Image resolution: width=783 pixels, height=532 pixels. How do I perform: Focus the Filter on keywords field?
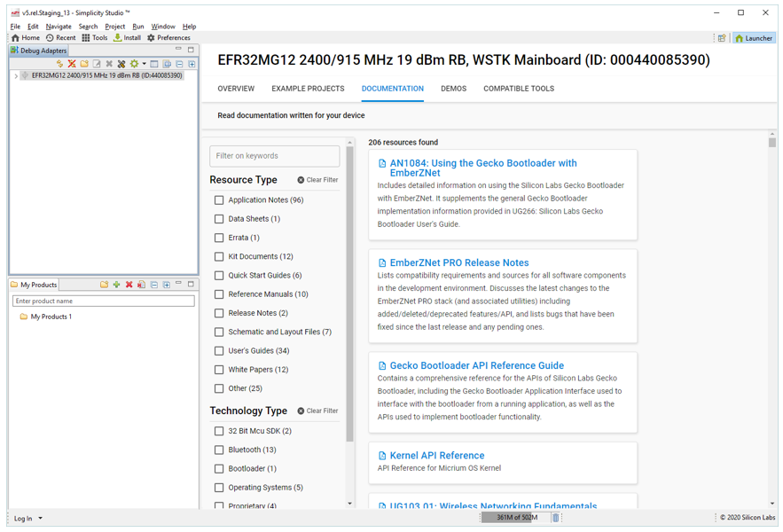point(275,156)
